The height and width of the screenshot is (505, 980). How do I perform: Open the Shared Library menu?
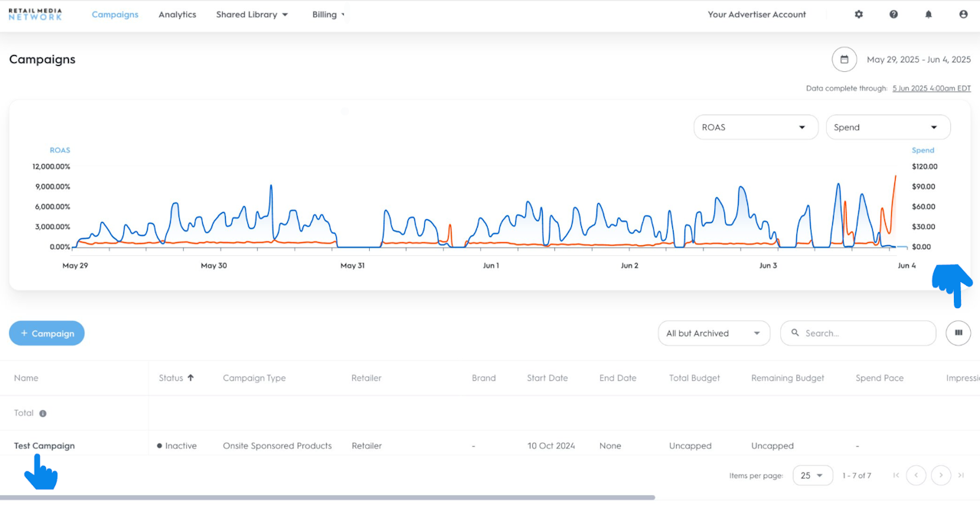click(252, 15)
